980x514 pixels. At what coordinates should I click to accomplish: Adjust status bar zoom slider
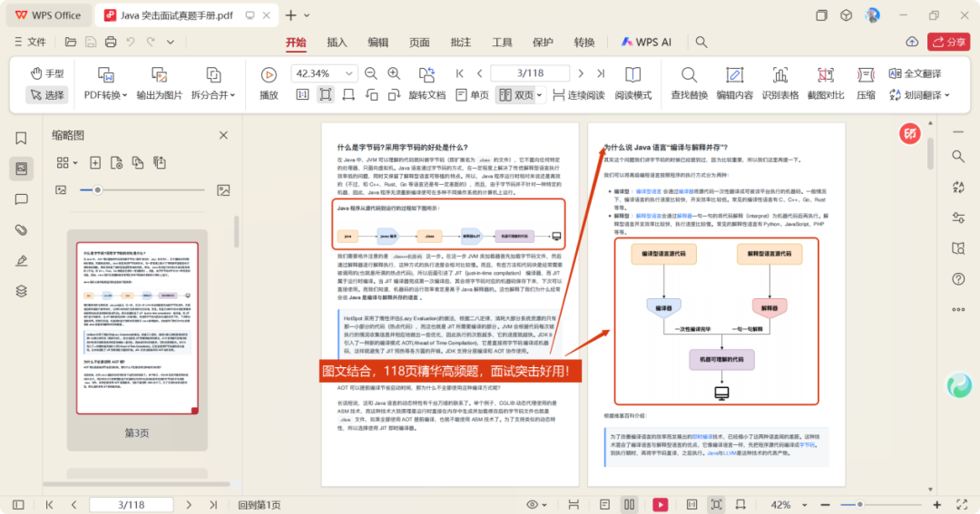pos(881,505)
